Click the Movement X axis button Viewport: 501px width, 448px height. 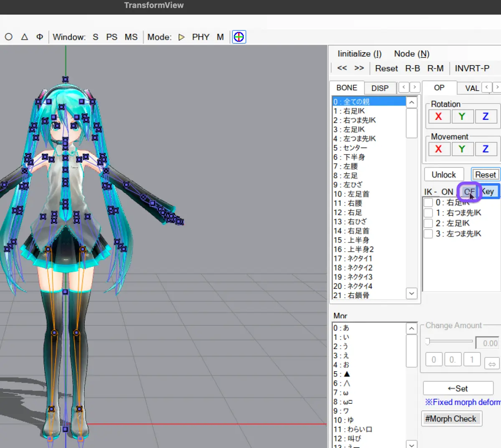click(438, 149)
